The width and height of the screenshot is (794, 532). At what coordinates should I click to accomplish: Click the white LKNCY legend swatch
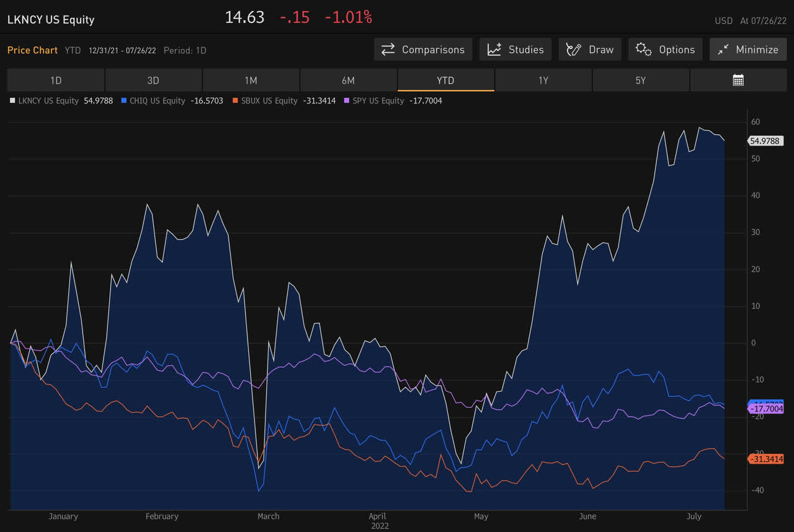point(12,100)
